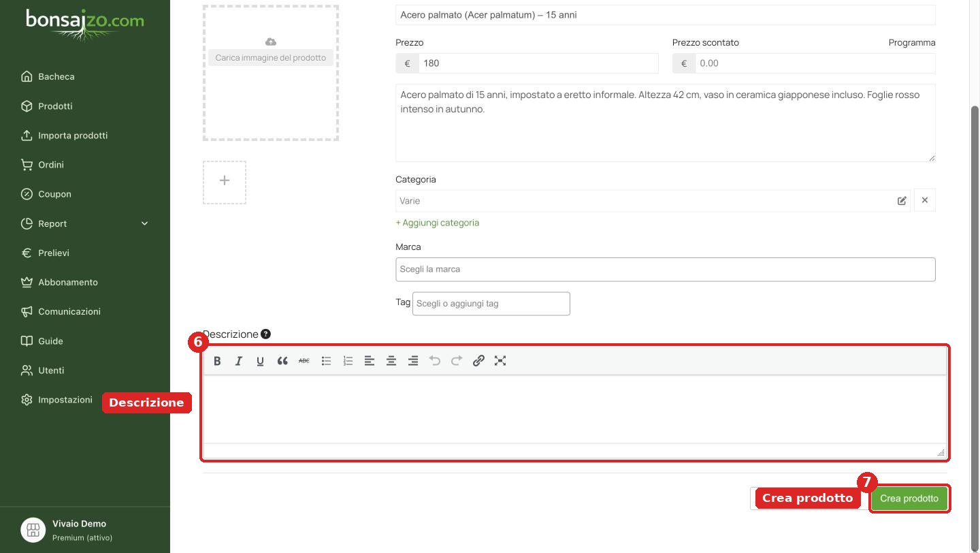Insert a numbered list
This screenshot has height=553, width=980.
tap(348, 361)
